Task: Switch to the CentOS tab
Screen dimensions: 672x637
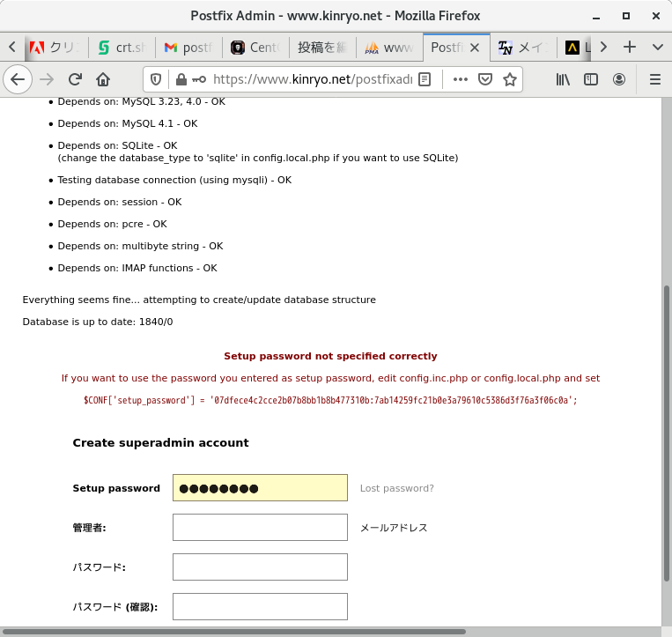Action: (x=255, y=48)
